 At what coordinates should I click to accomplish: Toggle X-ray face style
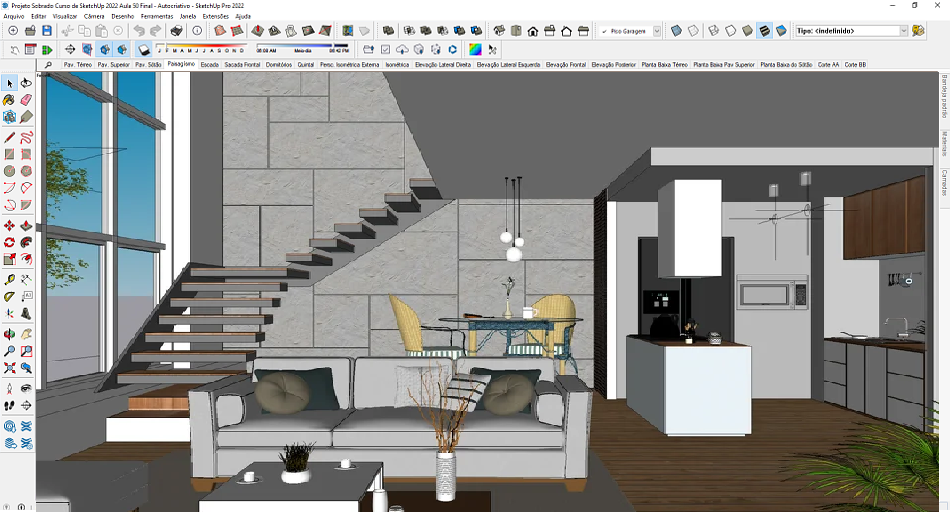coord(676,31)
